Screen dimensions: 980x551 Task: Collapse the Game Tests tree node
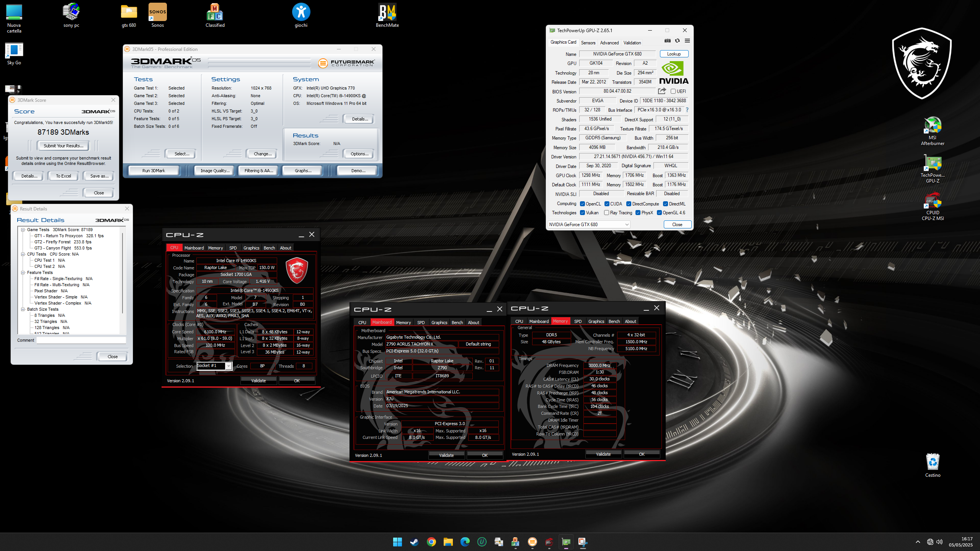tap(23, 230)
